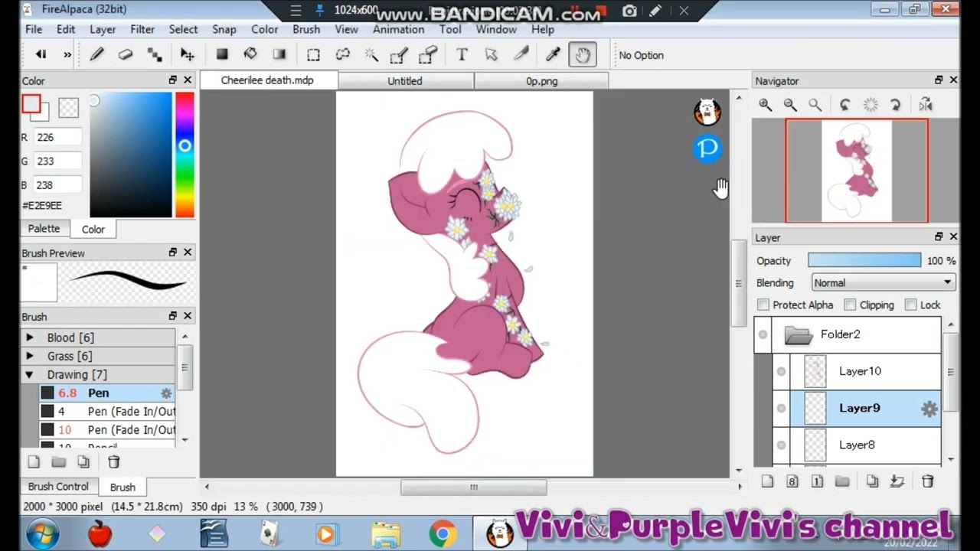Create a new layer folder
Screen dimensions: 980x551
pyautogui.click(x=842, y=481)
